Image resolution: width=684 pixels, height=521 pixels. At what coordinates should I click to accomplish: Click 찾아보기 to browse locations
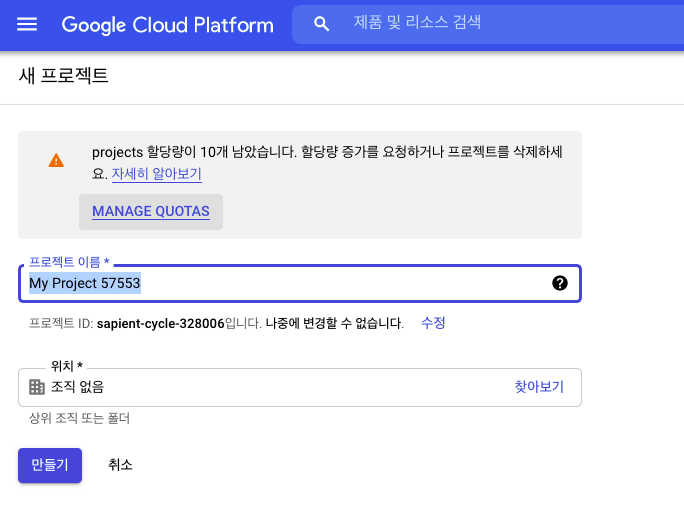click(539, 387)
